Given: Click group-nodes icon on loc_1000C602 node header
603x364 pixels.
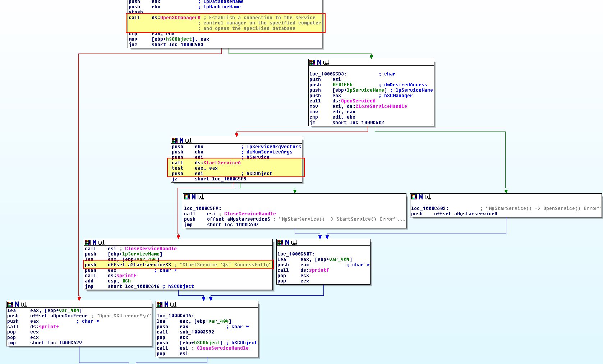Looking at the screenshot, I should pos(428,197).
